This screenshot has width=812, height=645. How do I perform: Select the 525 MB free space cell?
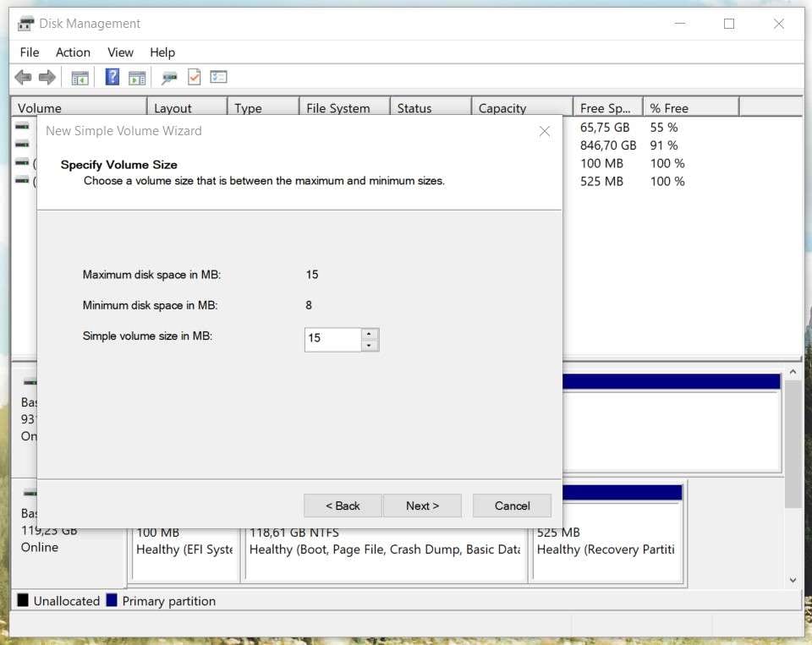tap(601, 182)
